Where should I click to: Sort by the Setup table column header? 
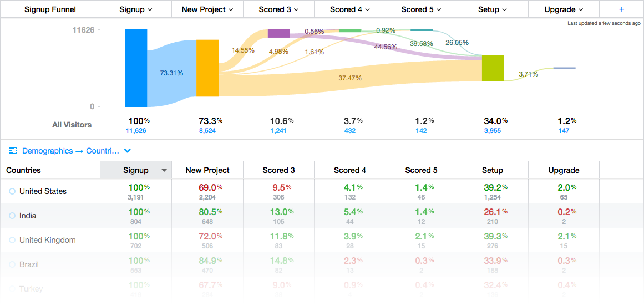[x=492, y=170]
